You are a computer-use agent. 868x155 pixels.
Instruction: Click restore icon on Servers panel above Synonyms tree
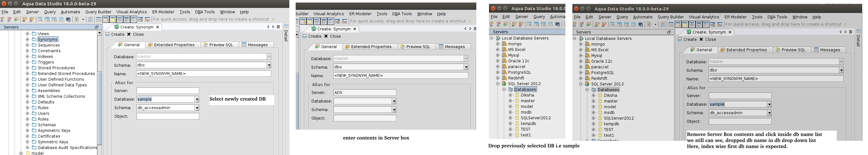tap(96, 27)
